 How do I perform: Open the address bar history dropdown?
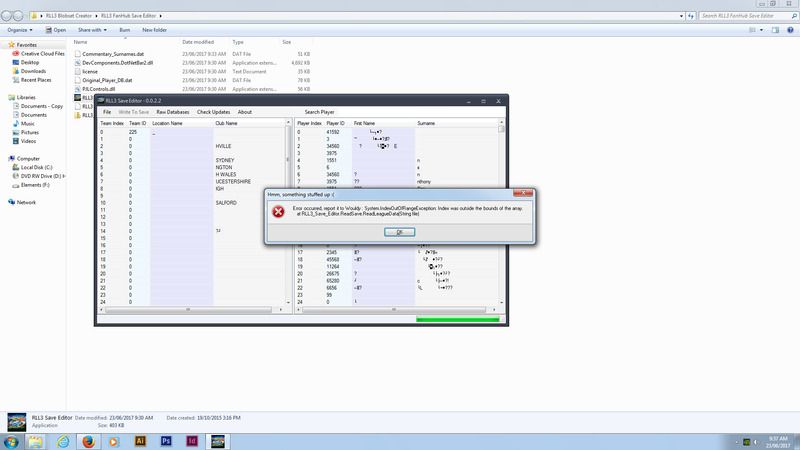681,16
